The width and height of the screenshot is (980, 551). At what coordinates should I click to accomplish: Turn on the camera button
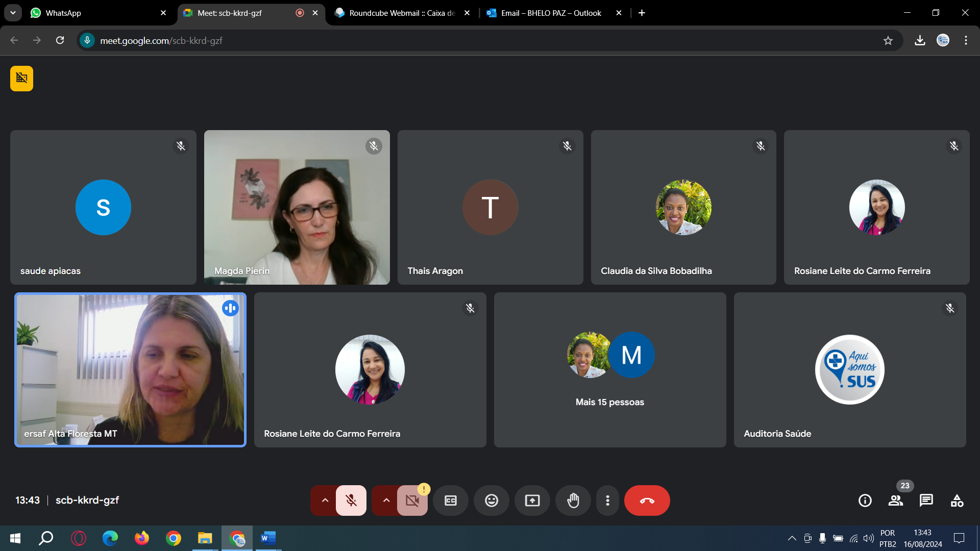coord(412,500)
